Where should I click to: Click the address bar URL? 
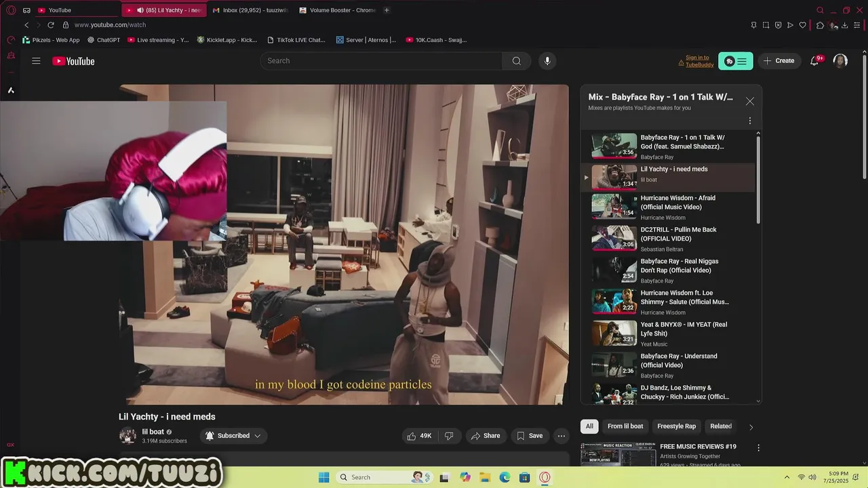click(x=110, y=25)
